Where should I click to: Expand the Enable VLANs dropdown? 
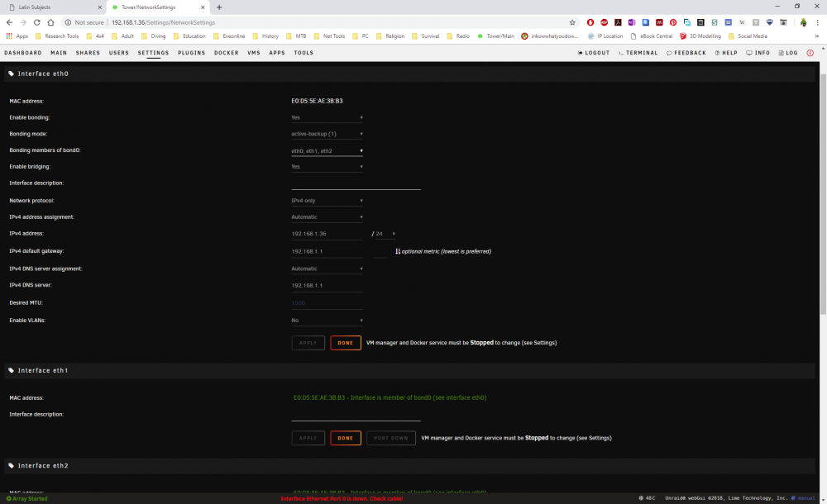(x=327, y=320)
